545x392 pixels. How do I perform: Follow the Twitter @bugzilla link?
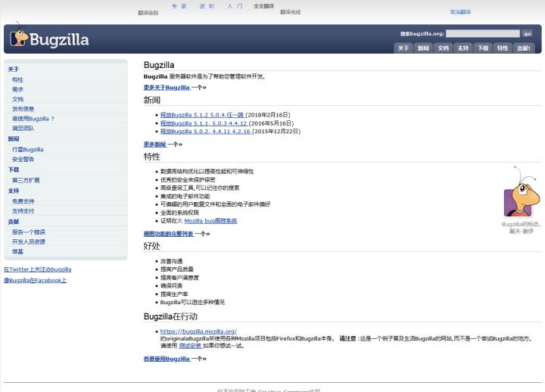tap(38, 269)
